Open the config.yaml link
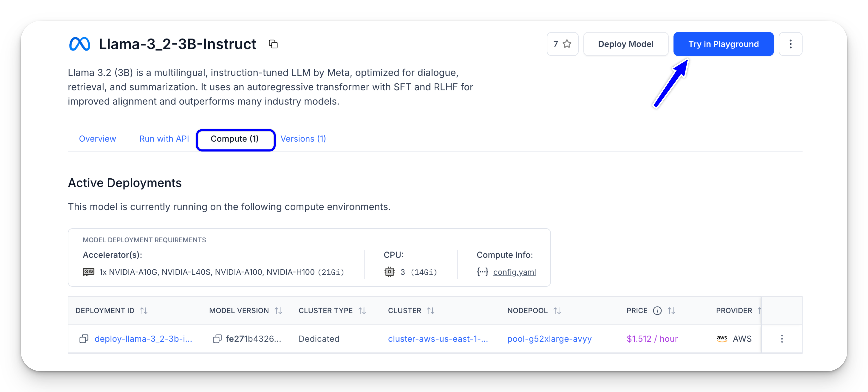 pyautogui.click(x=514, y=272)
